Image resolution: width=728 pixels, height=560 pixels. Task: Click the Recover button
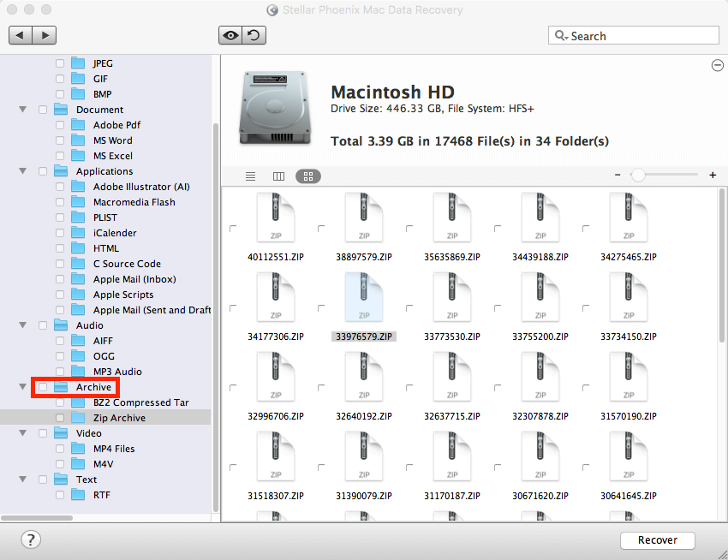click(658, 540)
